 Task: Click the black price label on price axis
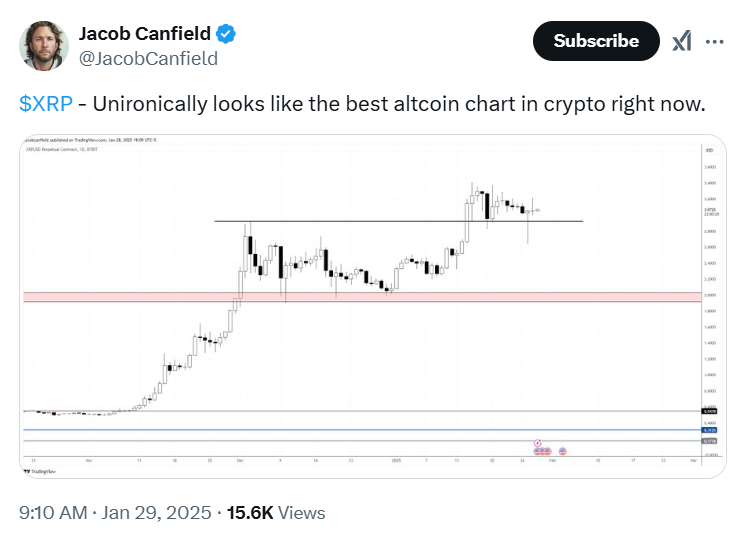[709, 411]
